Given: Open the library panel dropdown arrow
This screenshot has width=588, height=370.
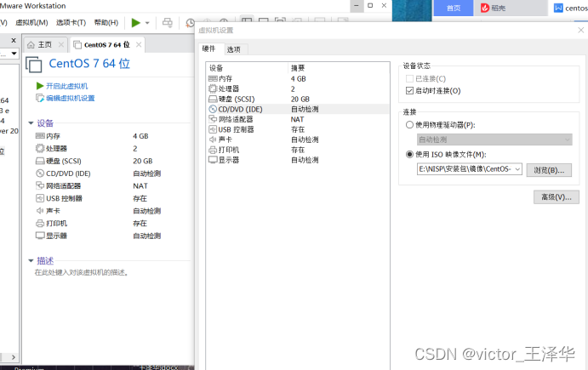Looking at the screenshot, I should (14, 54).
